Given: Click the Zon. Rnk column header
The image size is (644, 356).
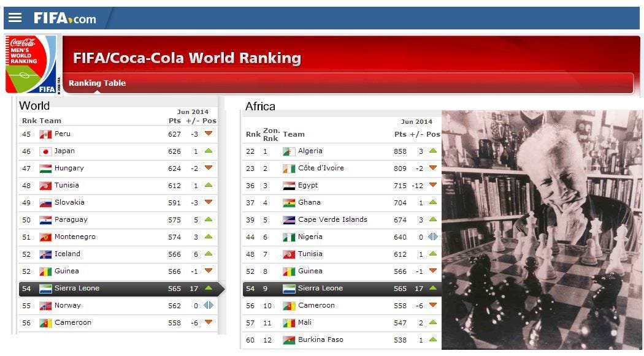Looking at the screenshot, I should point(271,135).
